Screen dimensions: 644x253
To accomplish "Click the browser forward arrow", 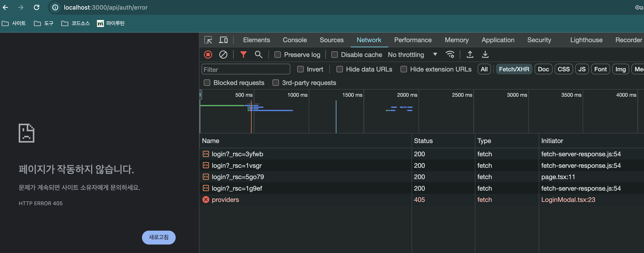I will pyautogui.click(x=21, y=8).
